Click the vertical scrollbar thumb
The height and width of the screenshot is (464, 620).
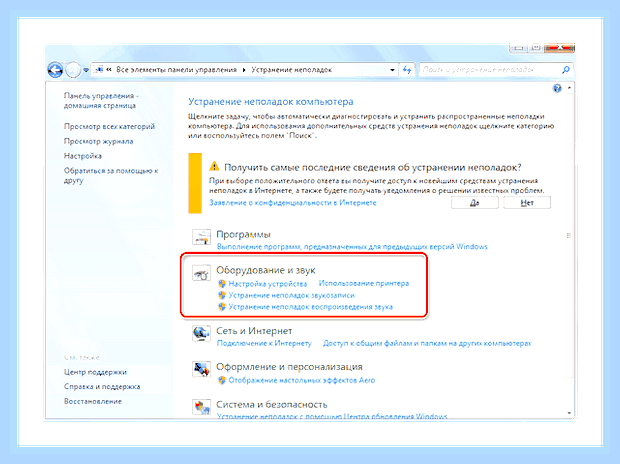click(569, 236)
